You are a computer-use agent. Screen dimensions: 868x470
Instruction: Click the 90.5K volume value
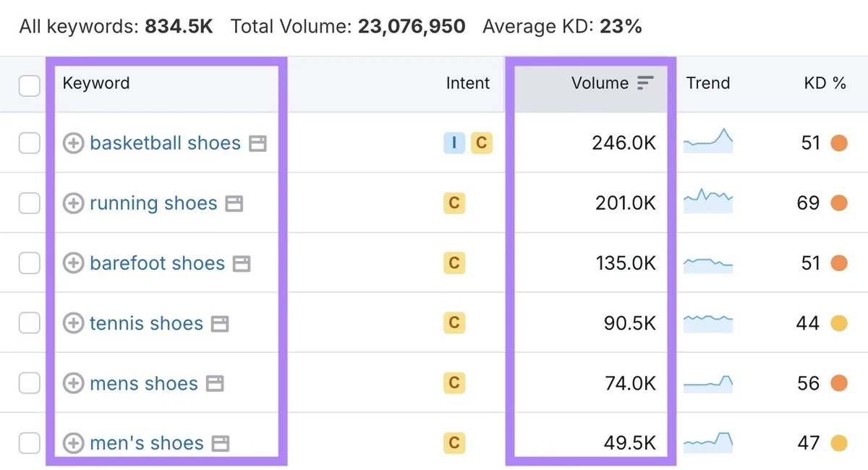point(630,323)
